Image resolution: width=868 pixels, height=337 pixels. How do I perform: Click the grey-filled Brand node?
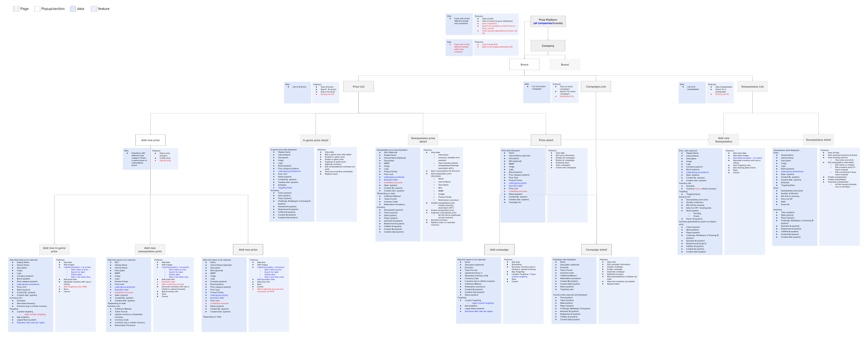pyautogui.click(x=565, y=65)
